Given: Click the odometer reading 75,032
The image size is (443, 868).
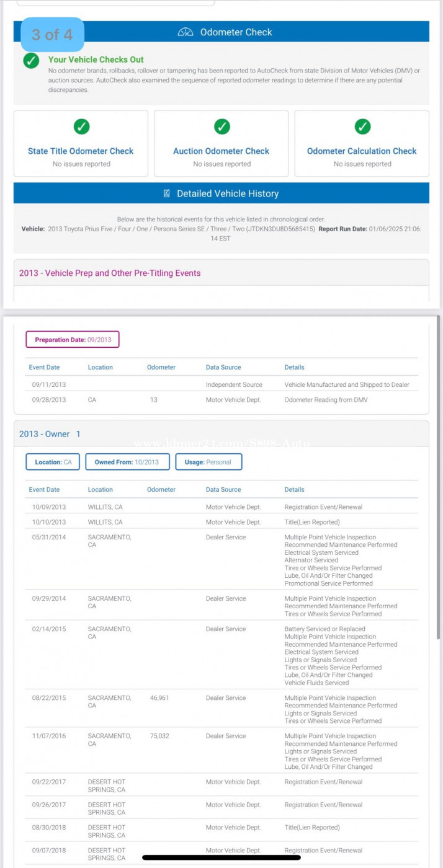Looking at the screenshot, I should click(159, 736).
